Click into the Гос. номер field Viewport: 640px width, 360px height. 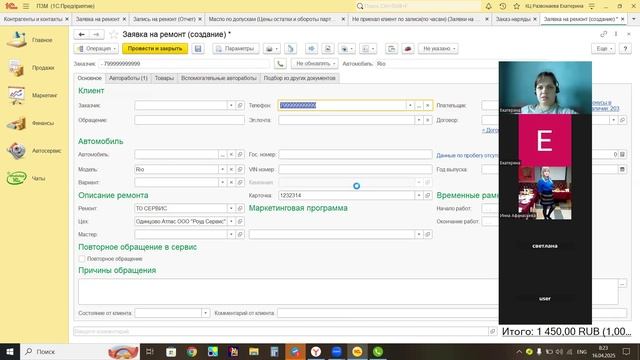(x=355, y=154)
